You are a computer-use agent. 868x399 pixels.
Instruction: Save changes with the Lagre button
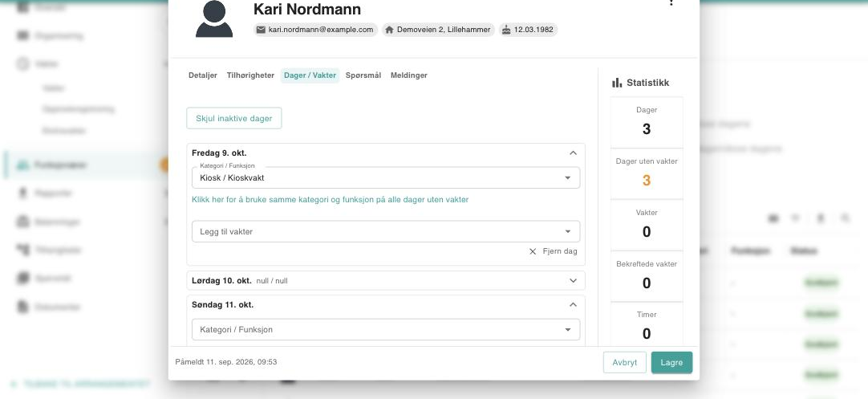[x=671, y=362]
